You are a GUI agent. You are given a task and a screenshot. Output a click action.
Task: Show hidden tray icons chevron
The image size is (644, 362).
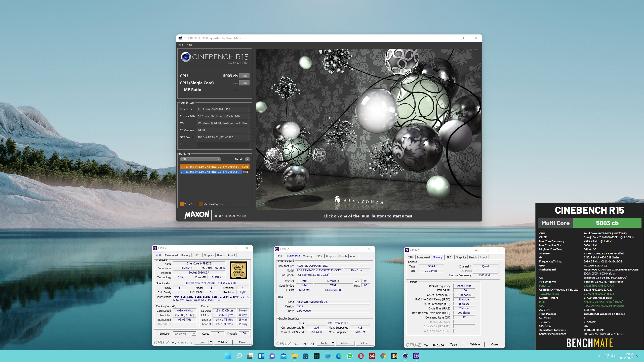tap(600, 356)
